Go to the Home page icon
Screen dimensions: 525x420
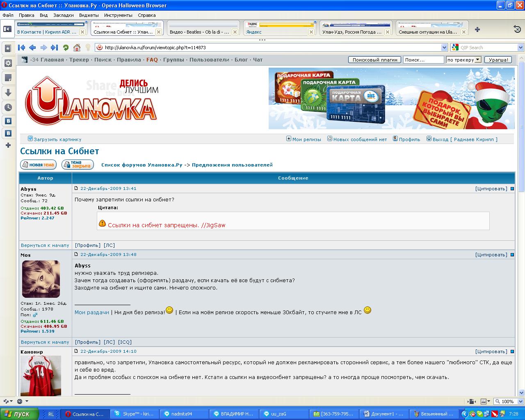[x=77, y=48]
